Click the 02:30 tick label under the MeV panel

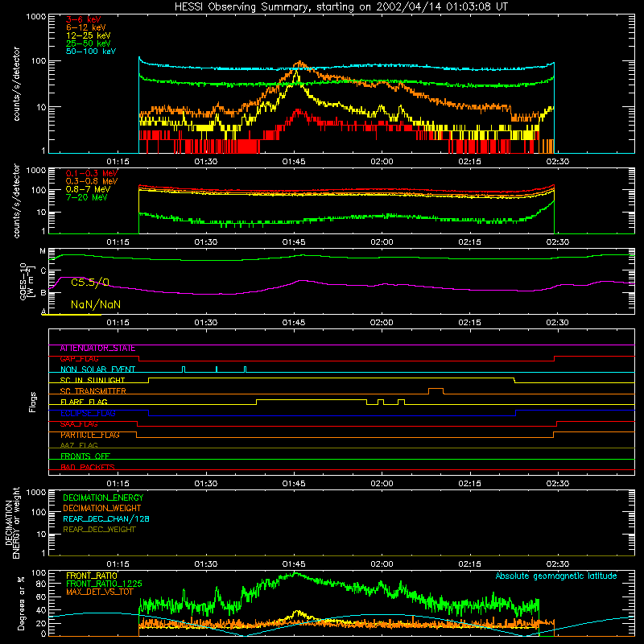557,242
